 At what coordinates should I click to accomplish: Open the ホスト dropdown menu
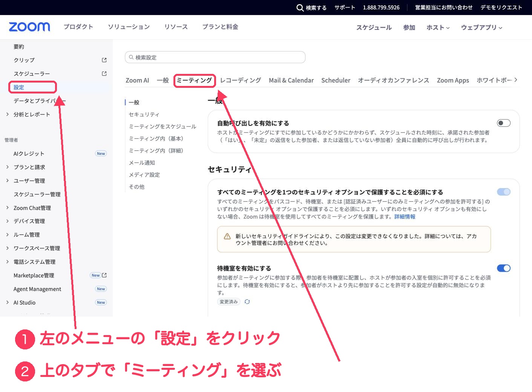[438, 28]
